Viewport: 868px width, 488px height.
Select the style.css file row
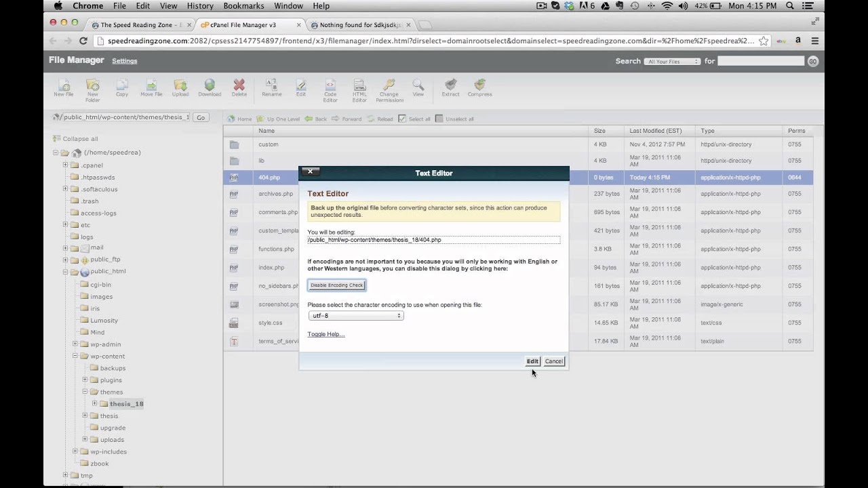518,323
